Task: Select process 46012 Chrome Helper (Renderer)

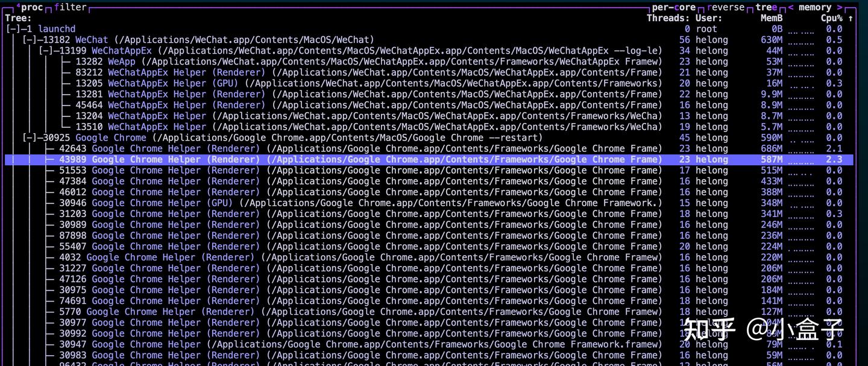Action: click(429, 192)
